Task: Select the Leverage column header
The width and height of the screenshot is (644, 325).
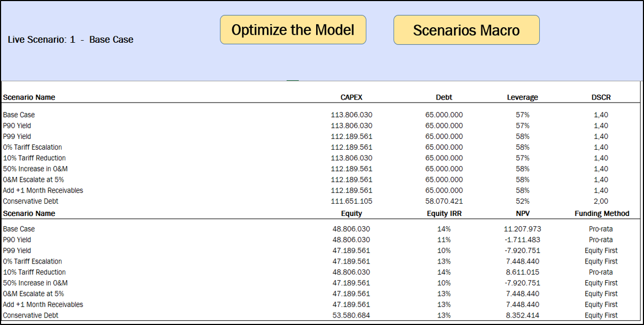Action: [x=523, y=97]
